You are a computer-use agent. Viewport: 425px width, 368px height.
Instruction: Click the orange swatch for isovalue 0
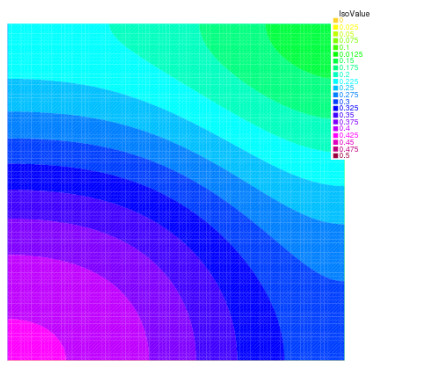click(335, 20)
